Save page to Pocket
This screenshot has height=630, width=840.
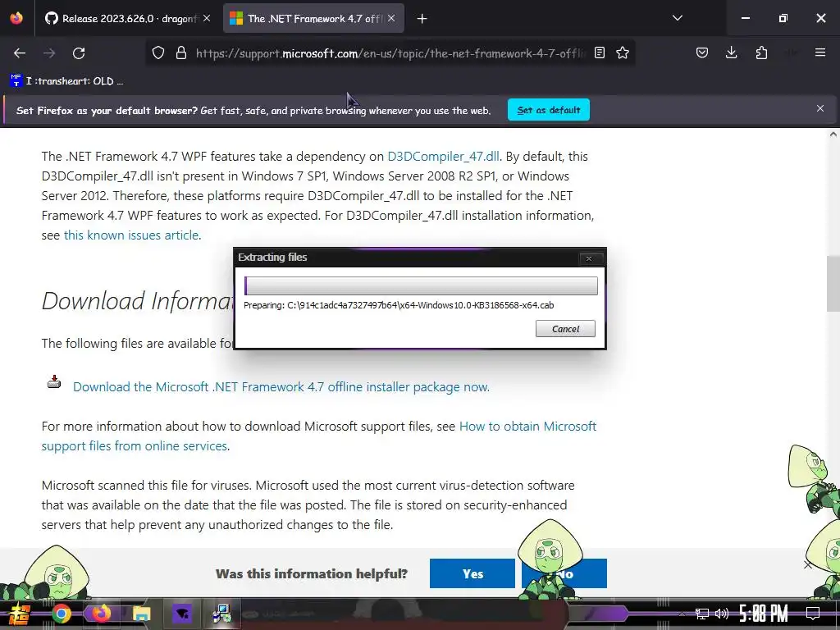tap(702, 53)
